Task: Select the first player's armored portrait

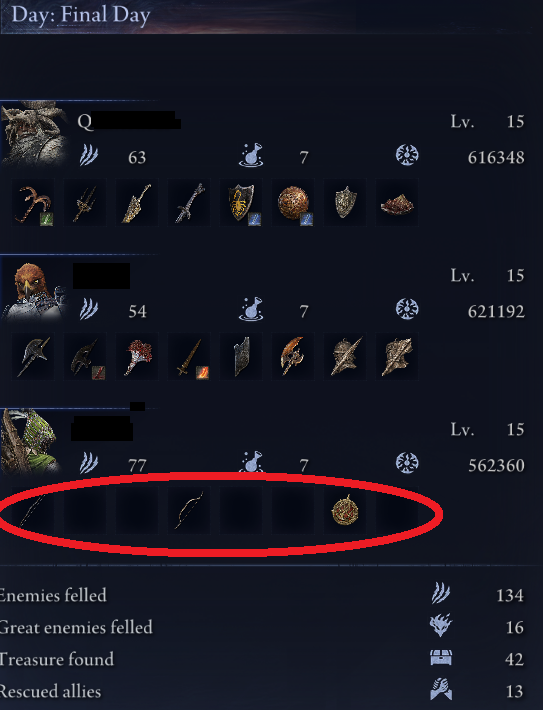Action: click(34, 134)
